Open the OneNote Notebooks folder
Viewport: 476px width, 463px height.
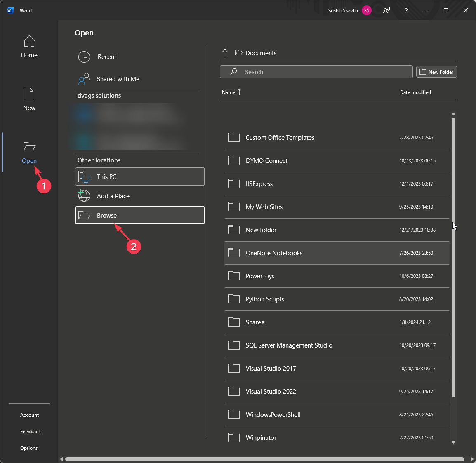pos(337,253)
